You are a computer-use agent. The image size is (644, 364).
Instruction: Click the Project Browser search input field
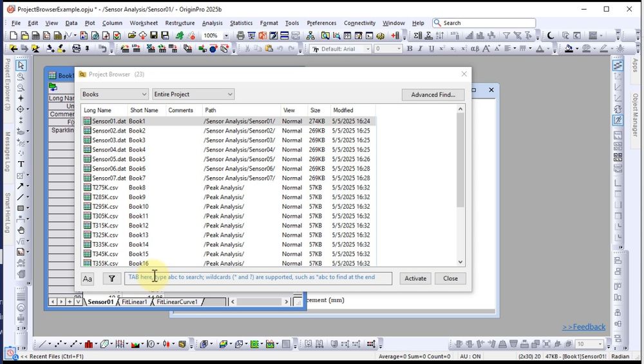tap(258, 278)
